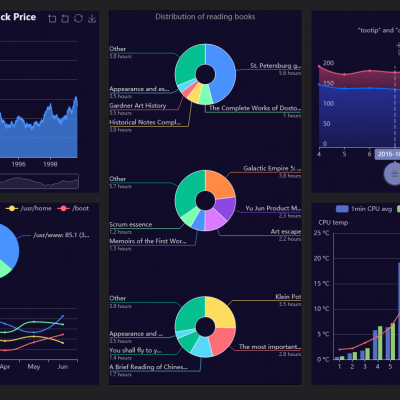Click the '20 °C' y-axis label
Viewport: 400px width, 400px height.
(321, 258)
